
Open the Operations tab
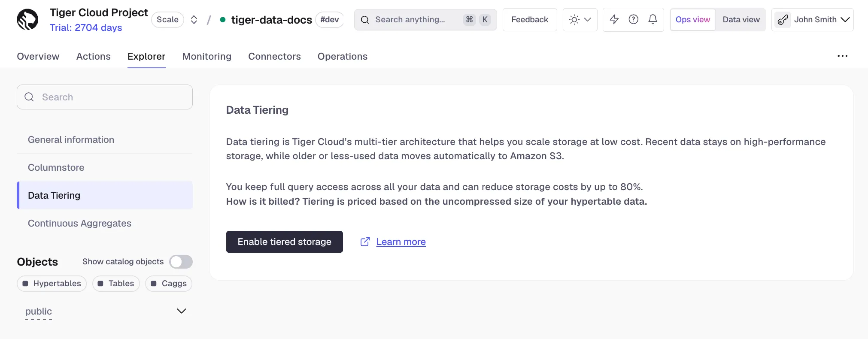(x=343, y=56)
